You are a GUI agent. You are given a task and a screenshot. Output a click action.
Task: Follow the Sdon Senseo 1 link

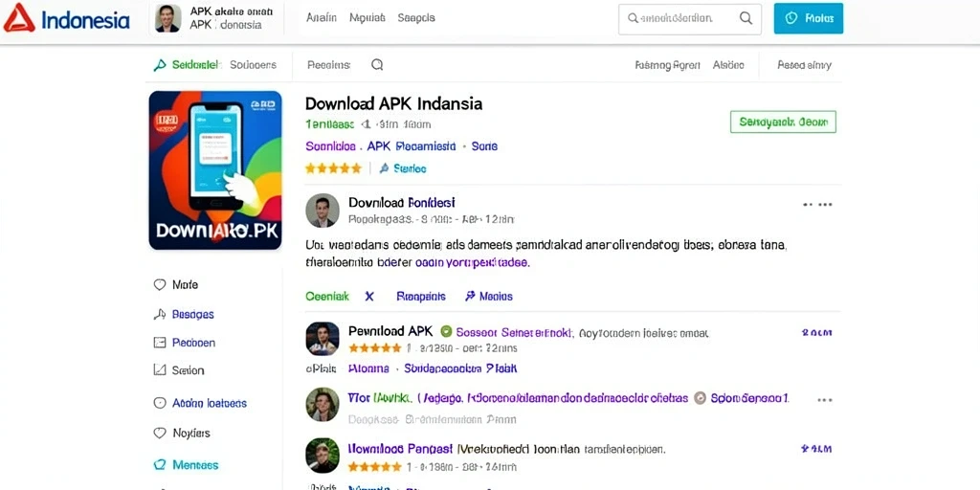[x=750, y=398]
